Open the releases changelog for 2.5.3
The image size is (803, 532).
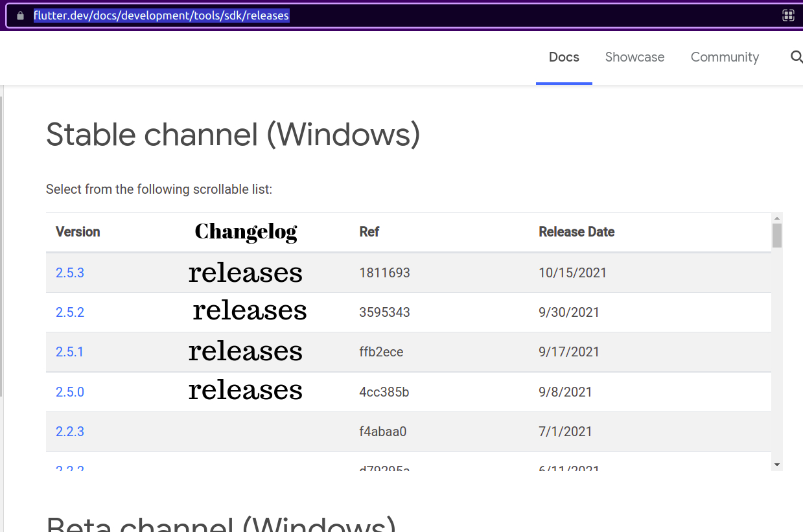246,273
